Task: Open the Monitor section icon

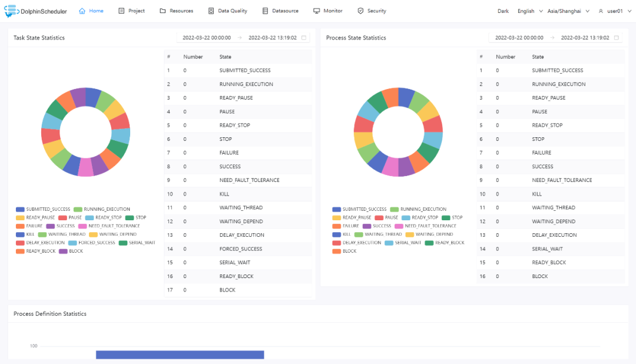Action: tap(316, 11)
